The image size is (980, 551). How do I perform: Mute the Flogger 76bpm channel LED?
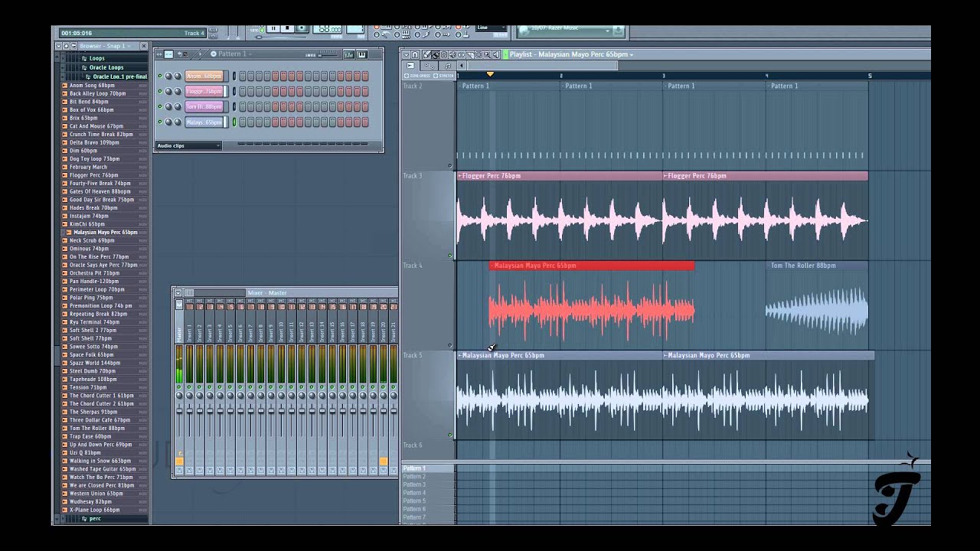160,91
